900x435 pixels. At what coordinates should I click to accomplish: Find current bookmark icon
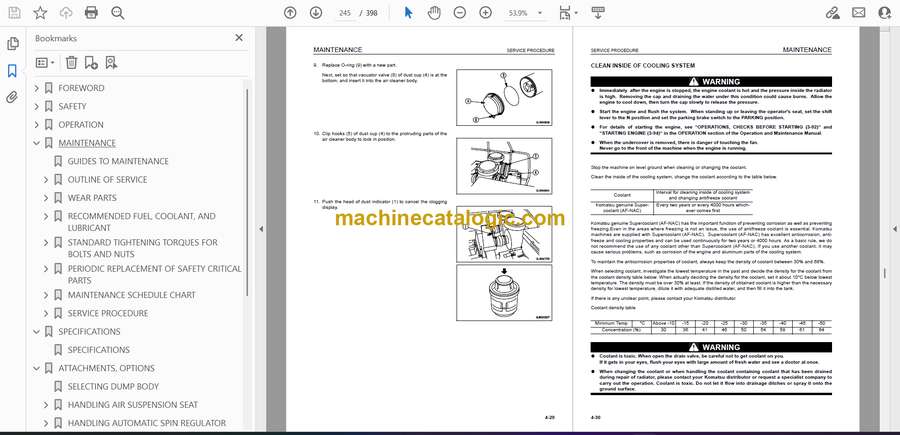click(x=111, y=63)
